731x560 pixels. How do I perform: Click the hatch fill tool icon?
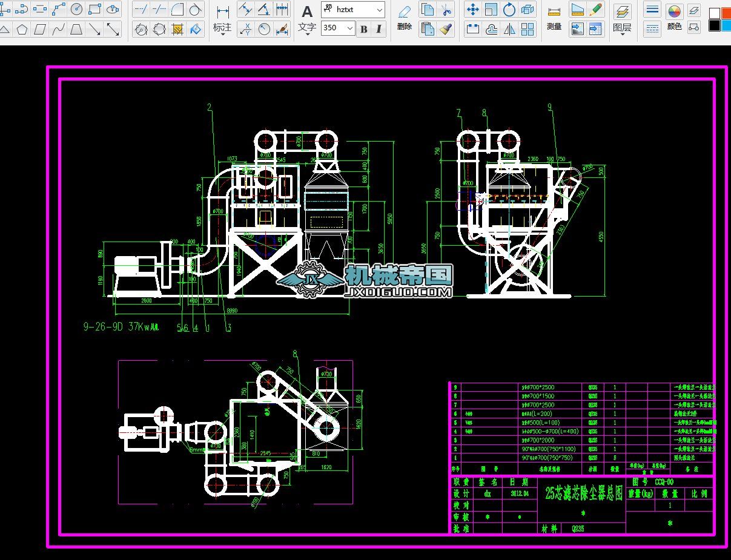[177, 28]
